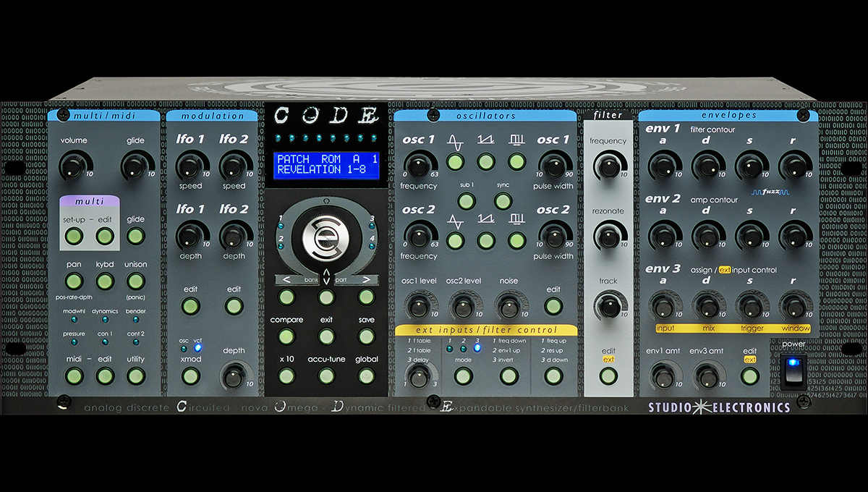The height and width of the screenshot is (492, 868).
Task: Click the filter frequency knob
Action: [x=608, y=167]
